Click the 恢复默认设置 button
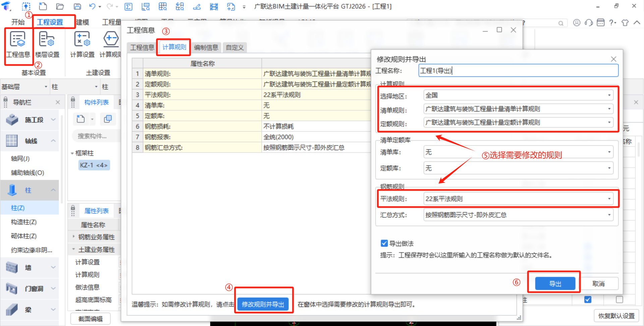The height and width of the screenshot is (326, 644). coord(617,316)
